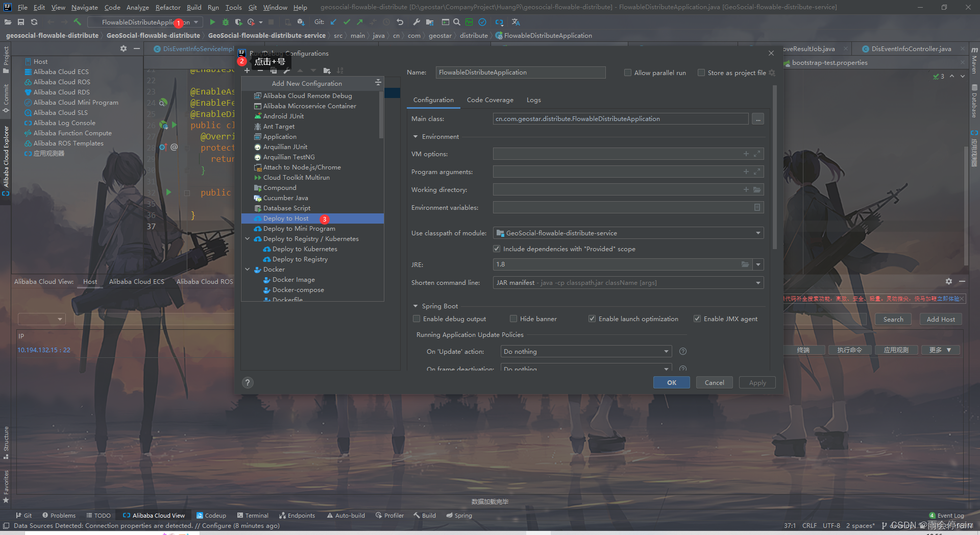Image resolution: width=980 pixels, height=535 pixels.
Task: Open the Analyze menu
Action: [137, 7]
